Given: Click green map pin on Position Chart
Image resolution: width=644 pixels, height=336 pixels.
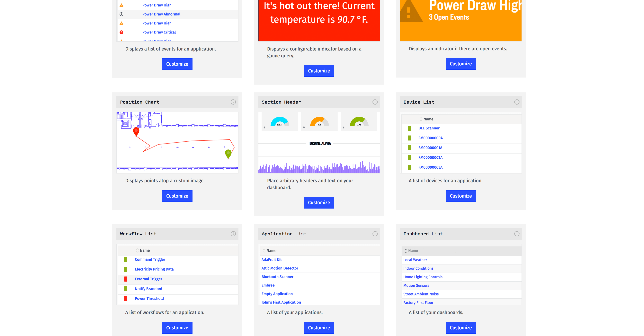Looking at the screenshot, I should coord(228,154).
